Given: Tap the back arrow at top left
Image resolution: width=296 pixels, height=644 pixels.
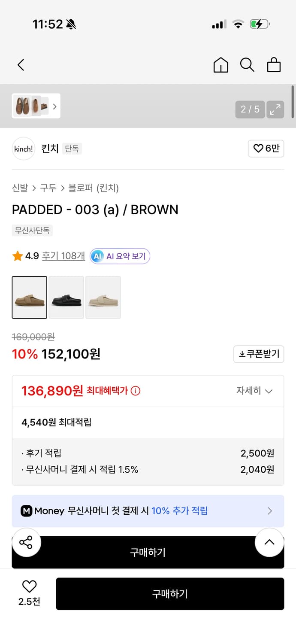Looking at the screenshot, I should (x=20, y=65).
